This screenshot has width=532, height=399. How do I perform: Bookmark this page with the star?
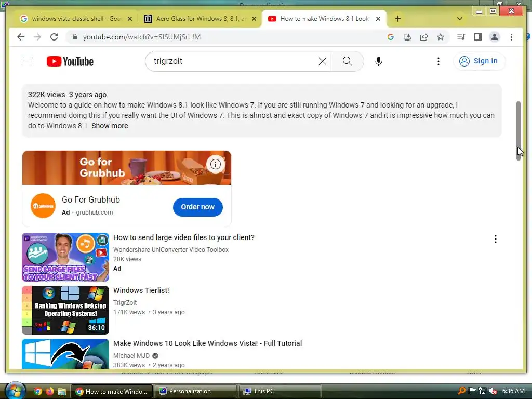(441, 37)
